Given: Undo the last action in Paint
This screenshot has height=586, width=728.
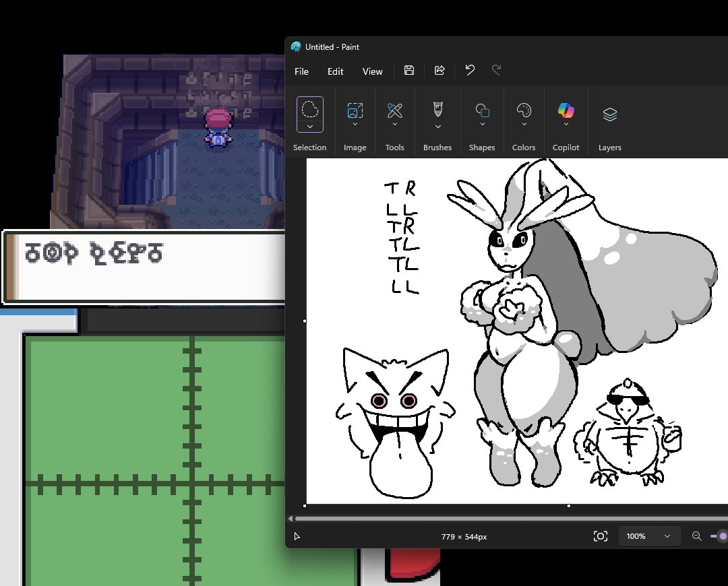Looking at the screenshot, I should (x=470, y=70).
